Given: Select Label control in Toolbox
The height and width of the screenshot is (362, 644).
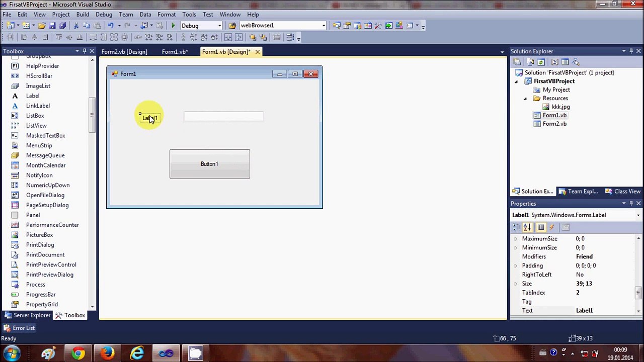Looking at the screenshot, I should point(33,96).
